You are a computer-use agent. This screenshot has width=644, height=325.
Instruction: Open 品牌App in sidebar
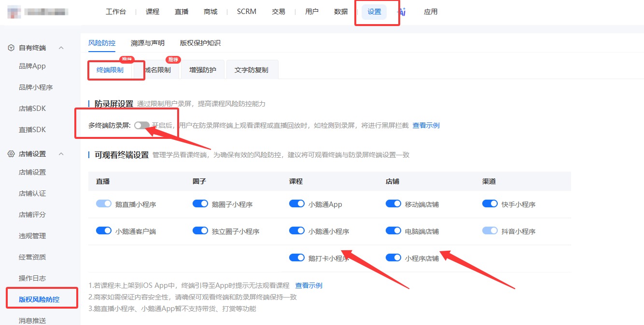pyautogui.click(x=32, y=66)
